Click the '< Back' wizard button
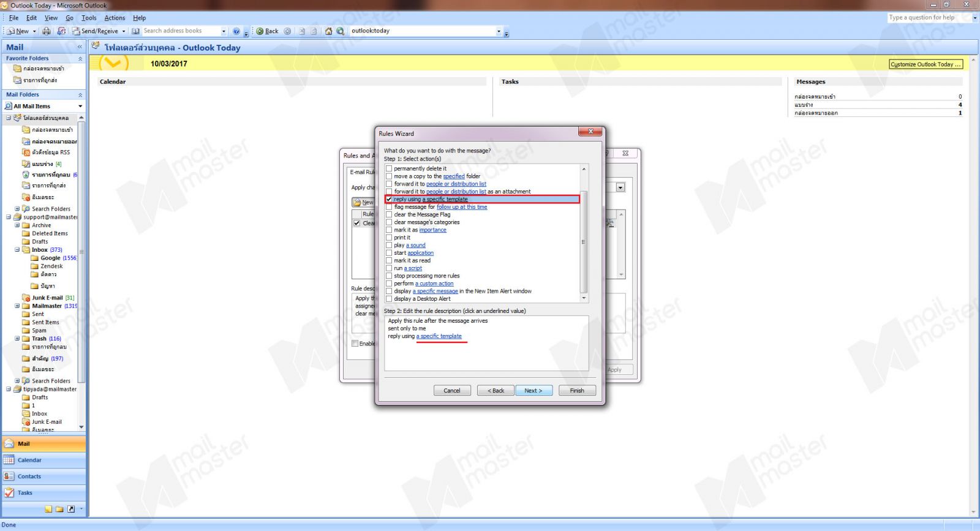Image resolution: width=980 pixels, height=531 pixels. click(x=496, y=391)
